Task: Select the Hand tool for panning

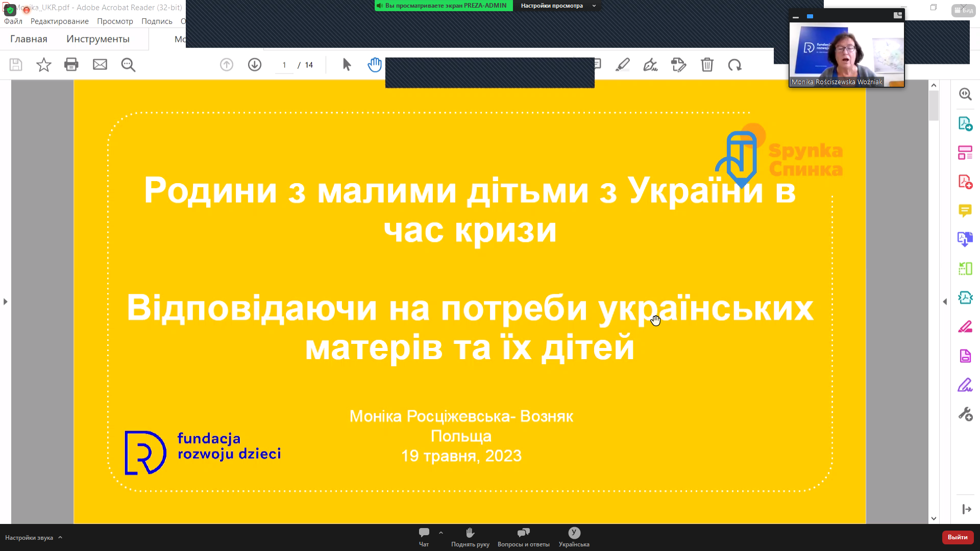Action: tap(374, 65)
